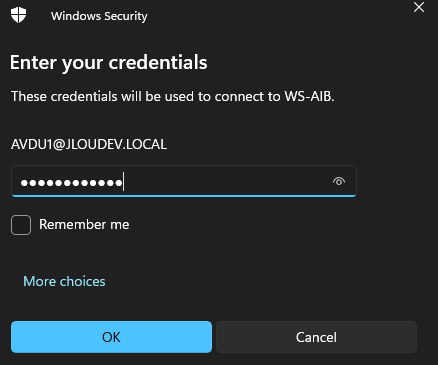Click empty space inside the password box

tap(227, 181)
